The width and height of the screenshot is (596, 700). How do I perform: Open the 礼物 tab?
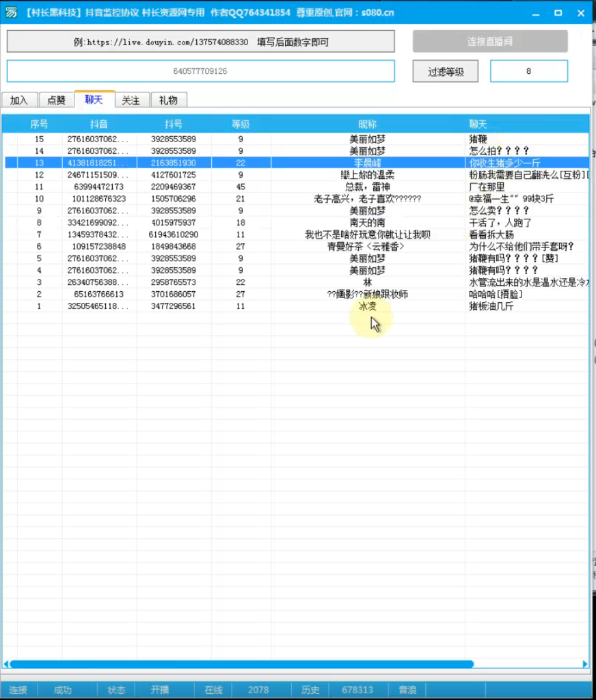[168, 100]
